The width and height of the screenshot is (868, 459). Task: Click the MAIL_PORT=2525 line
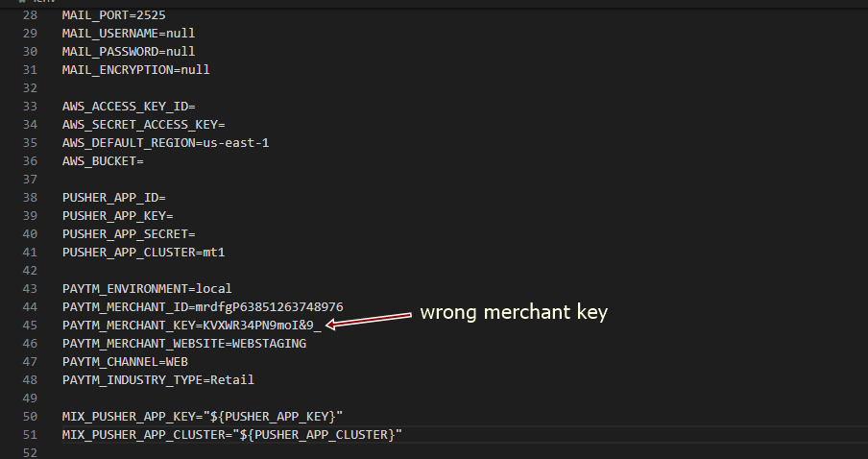coord(113,15)
